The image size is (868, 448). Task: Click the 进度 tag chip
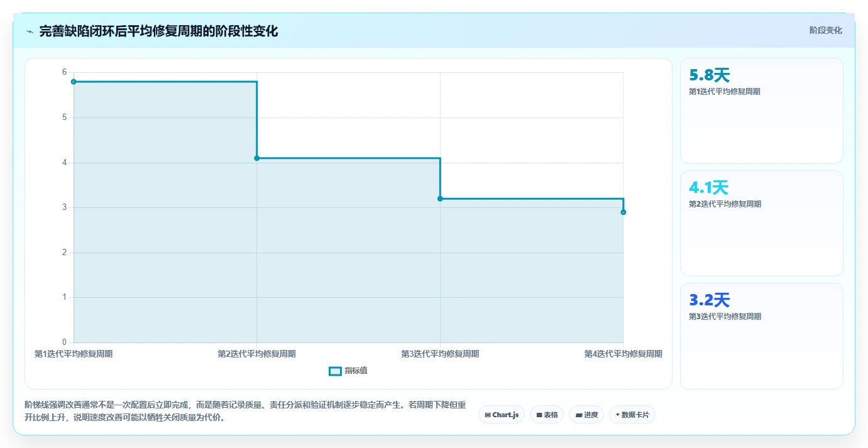(586, 415)
